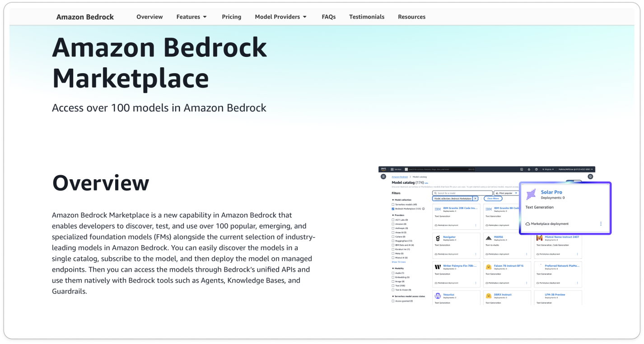
Task: Click the Show 10 more providers link
Action: point(398,262)
